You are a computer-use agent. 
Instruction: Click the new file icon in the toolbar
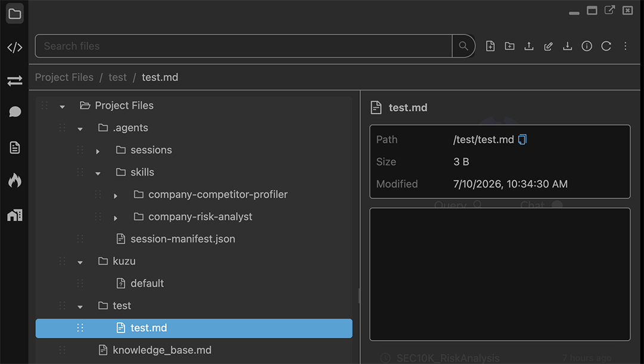[x=490, y=46]
